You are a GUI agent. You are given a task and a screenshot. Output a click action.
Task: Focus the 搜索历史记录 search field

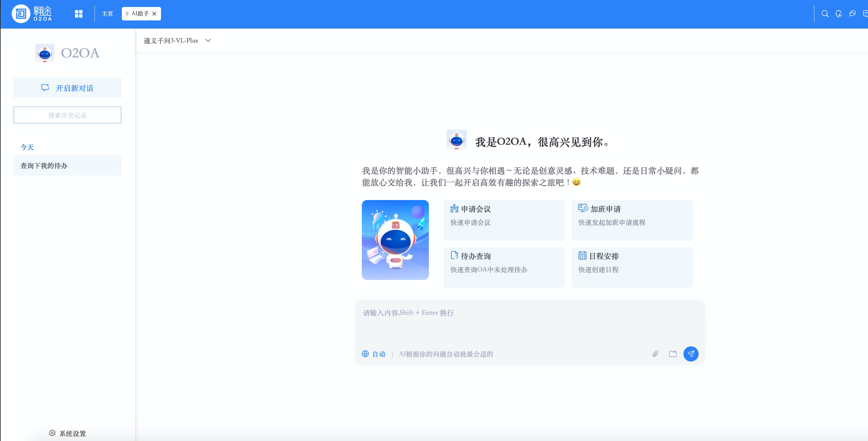(67, 115)
